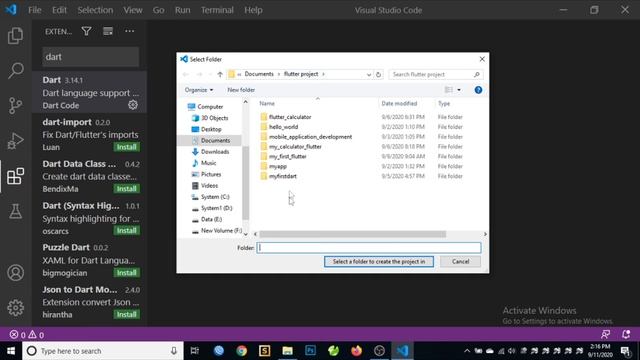Image resolution: width=640 pixels, height=360 pixels.
Task: Install Dart Data Class extension
Action: pyautogui.click(x=127, y=189)
